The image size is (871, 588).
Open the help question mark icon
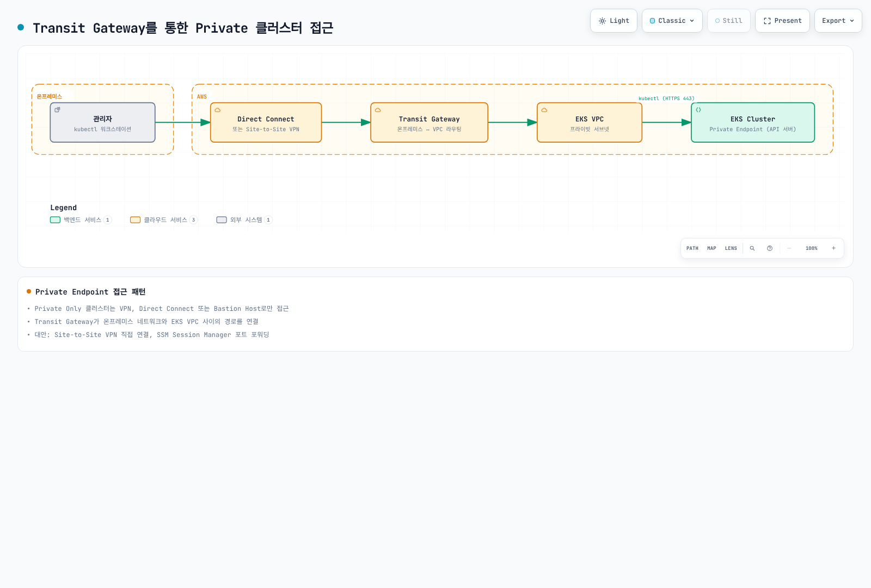tap(770, 248)
